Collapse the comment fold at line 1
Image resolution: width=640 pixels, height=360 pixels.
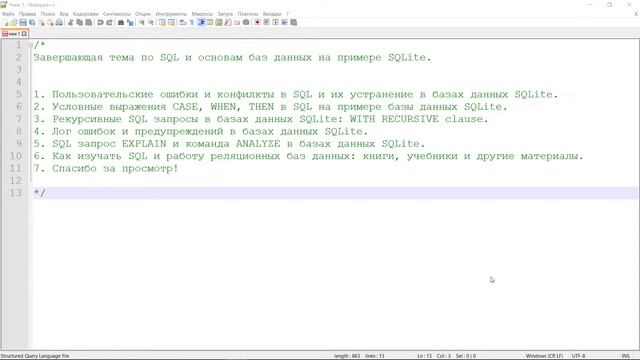pyautogui.click(x=31, y=45)
